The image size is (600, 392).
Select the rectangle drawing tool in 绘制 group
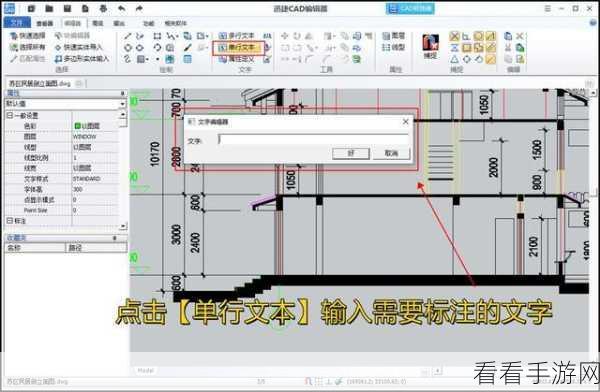(157, 36)
